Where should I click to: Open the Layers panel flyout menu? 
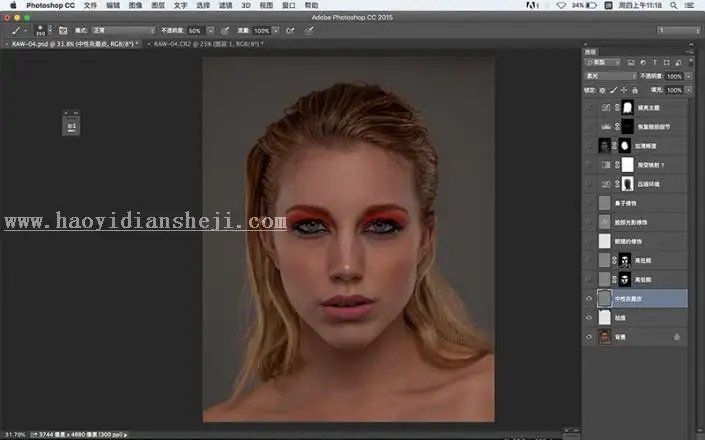[690, 52]
